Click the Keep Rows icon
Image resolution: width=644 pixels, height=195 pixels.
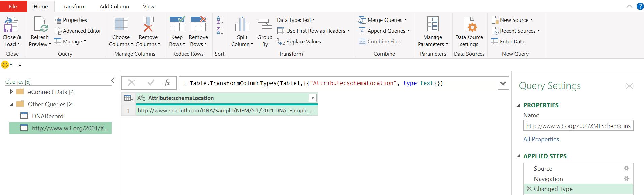[177, 24]
